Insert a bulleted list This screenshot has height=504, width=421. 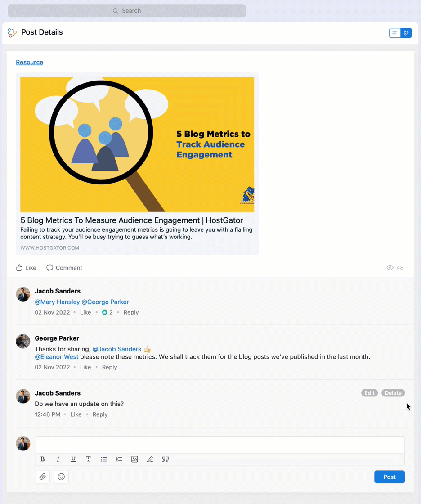104,459
